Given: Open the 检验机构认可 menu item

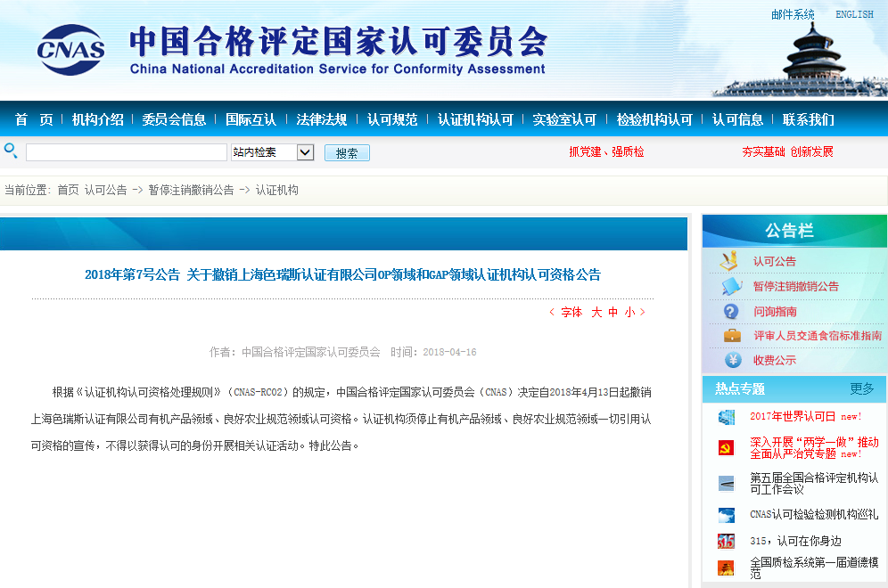Looking at the screenshot, I should pyautogui.click(x=654, y=119).
